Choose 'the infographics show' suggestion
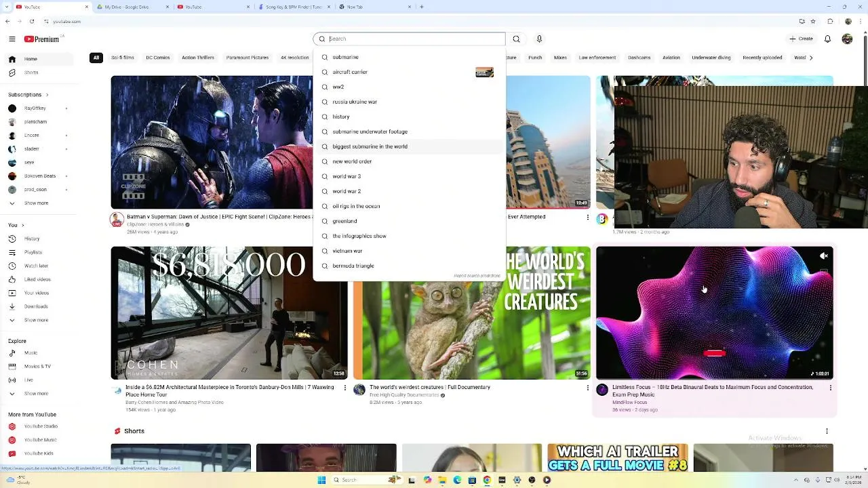Image resolution: width=868 pixels, height=488 pixels. (409, 236)
